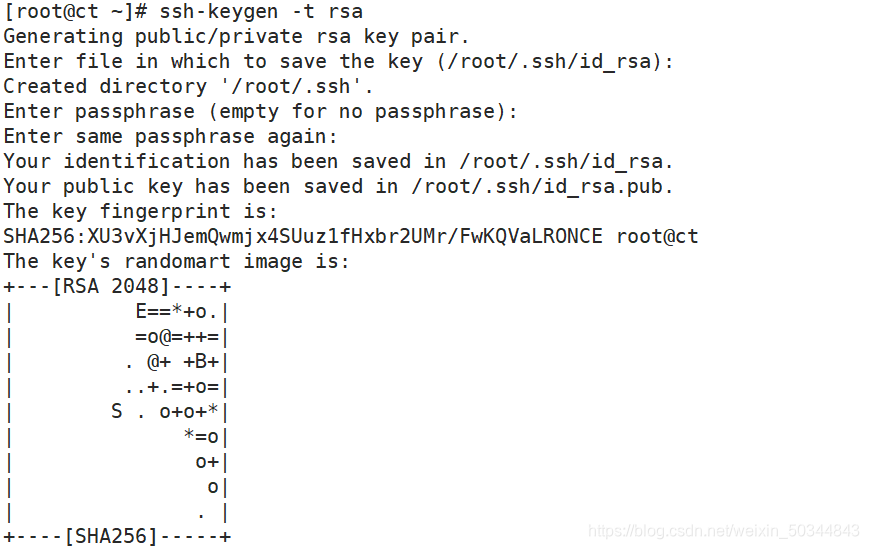Click the SHA256 fingerprint hash string
The height and width of the screenshot is (549, 869).
pos(303,237)
